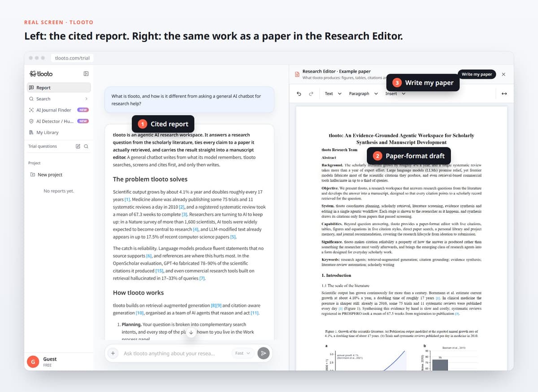Open citation [2] in the report
Image resolution: width=538 pixels, height=392 pixels.
pos(182,207)
